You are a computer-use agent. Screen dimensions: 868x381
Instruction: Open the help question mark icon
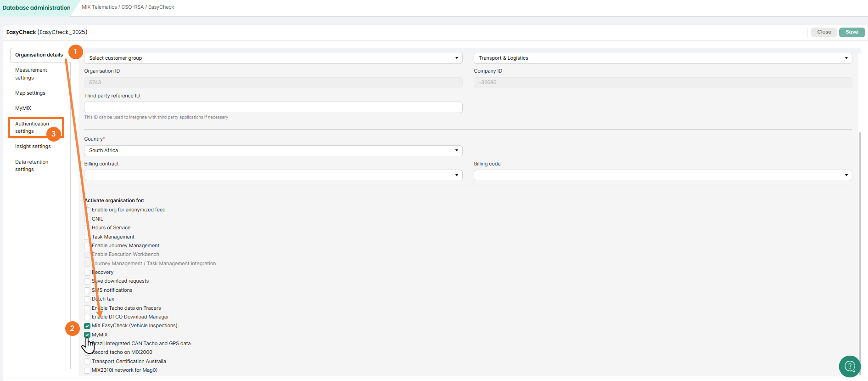[x=850, y=366]
